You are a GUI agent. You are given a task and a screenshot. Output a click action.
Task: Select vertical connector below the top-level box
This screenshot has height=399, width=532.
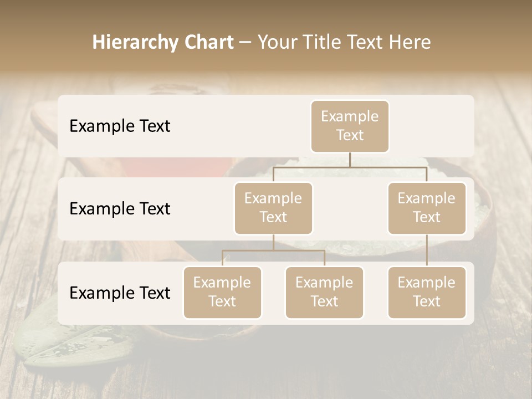pyautogui.click(x=350, y=160)
